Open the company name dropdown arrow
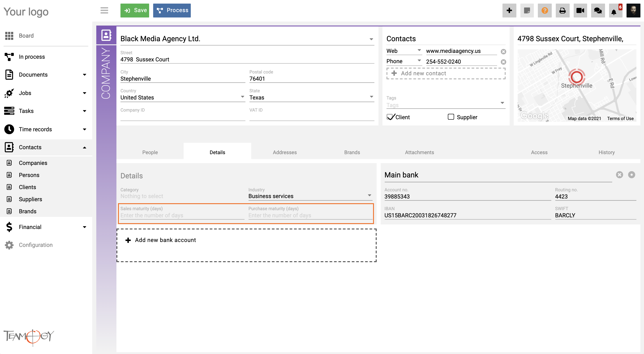Image resolution: width=644 pixels, height=354 pixels. (x=371, y=39)
